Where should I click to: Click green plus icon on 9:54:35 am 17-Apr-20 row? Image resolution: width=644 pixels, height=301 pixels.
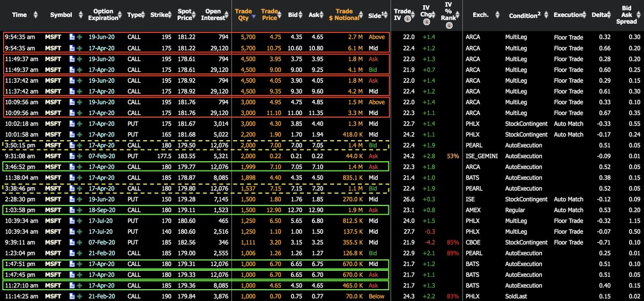click(x=79, y=48)
